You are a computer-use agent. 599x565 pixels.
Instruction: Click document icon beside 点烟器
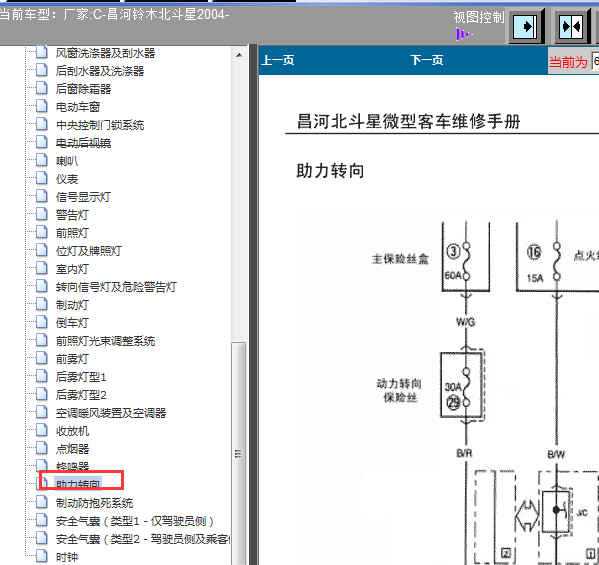[42, 448]
